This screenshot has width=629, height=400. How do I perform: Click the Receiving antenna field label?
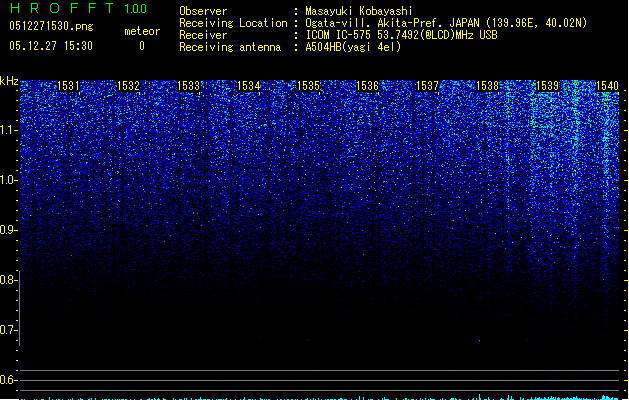230,47
